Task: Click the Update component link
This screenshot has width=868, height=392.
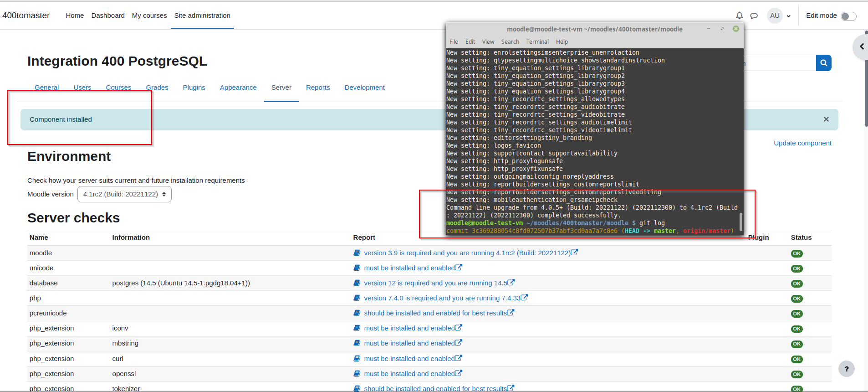Action: point(802,143)
